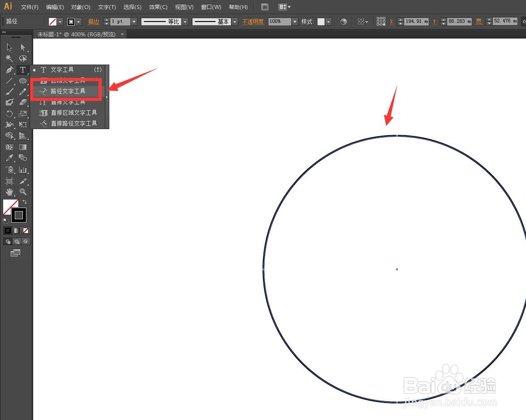Click the 不透明度 opacity panel link
The height and width of the screenshot is (420, 526).
pyautogui.click(x=253, y=22)
